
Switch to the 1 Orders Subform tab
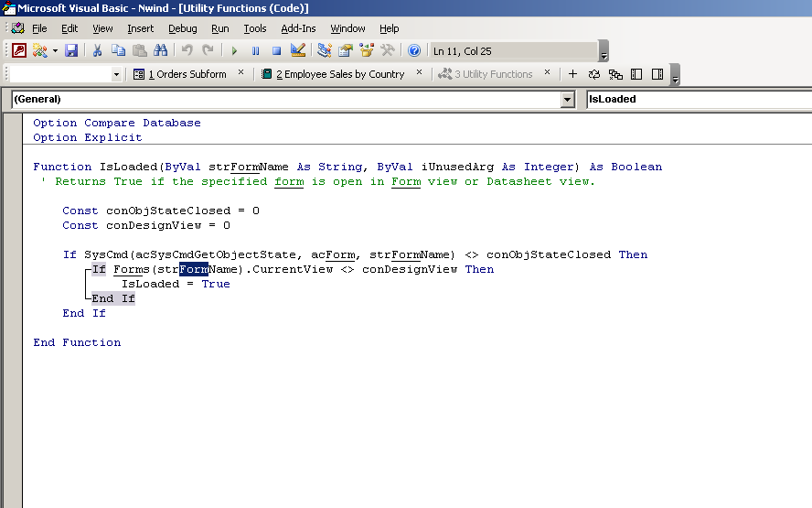click(180, 74)
